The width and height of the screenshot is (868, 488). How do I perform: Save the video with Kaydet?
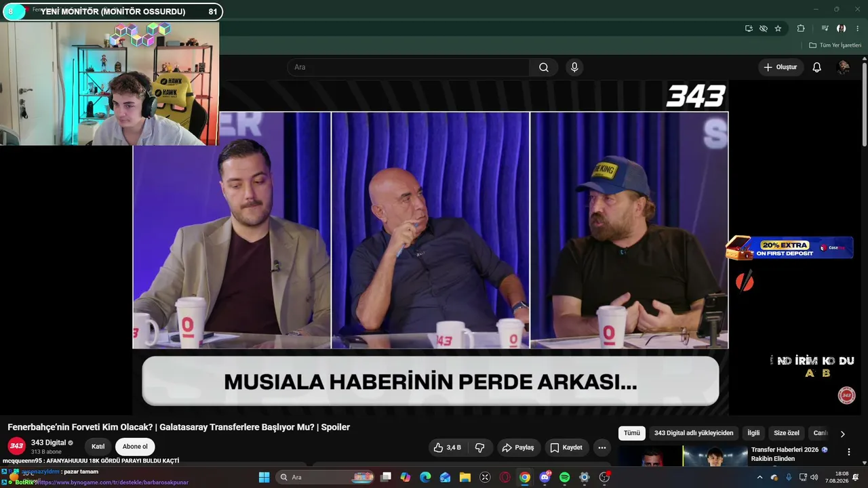[x=566, y=447]
